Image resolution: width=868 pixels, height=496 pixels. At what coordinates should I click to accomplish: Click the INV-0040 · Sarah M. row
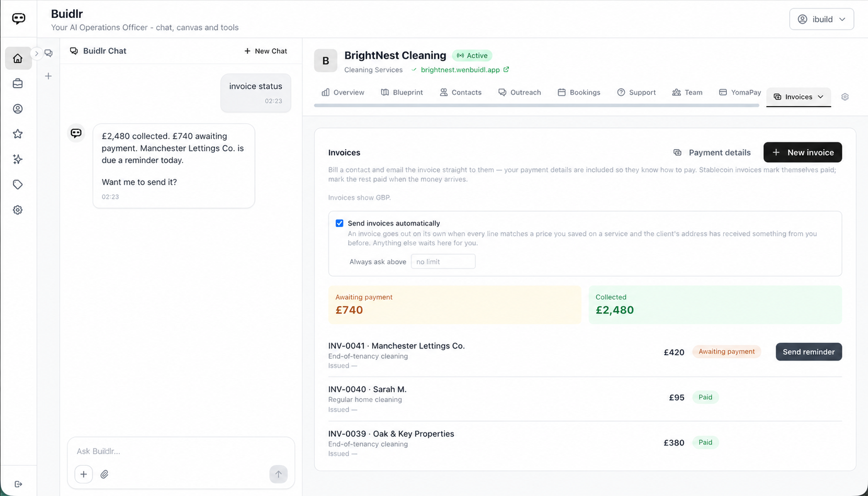tap(585, 399)
